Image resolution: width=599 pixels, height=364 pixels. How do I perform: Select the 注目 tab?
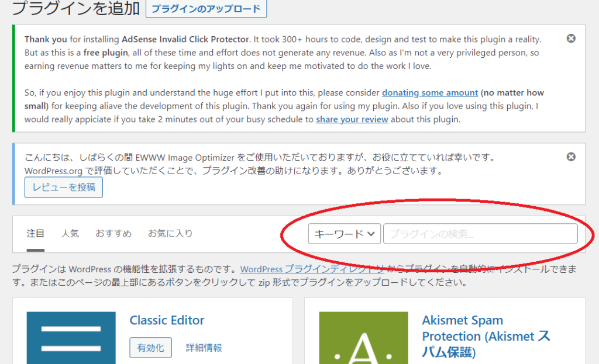pyautogui.click(x=36, y=234)
